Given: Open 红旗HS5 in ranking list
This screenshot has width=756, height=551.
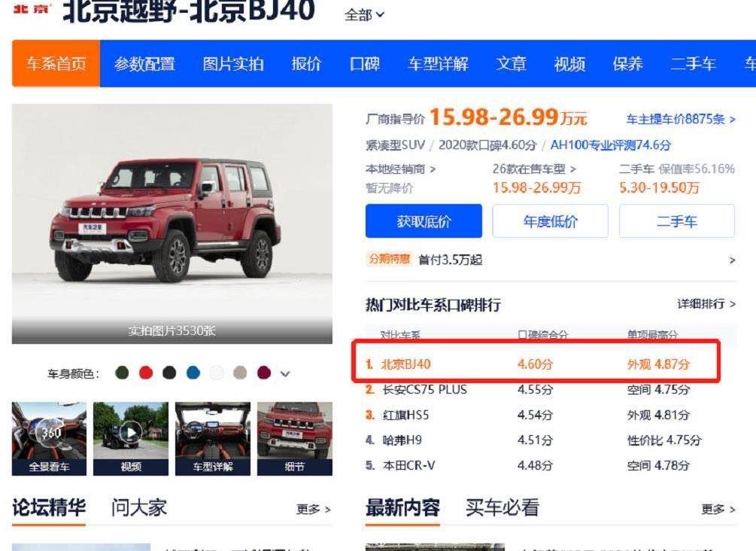Looking at the screenshot, I should point(405,415).
